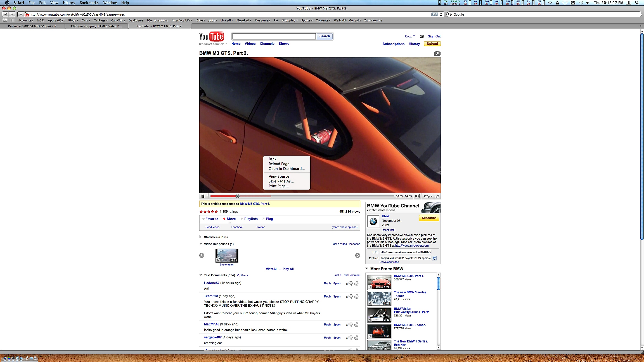Open the Accounts bookmarks folder
The width and height of the screenshot is (644, 362).
(26, 20)
